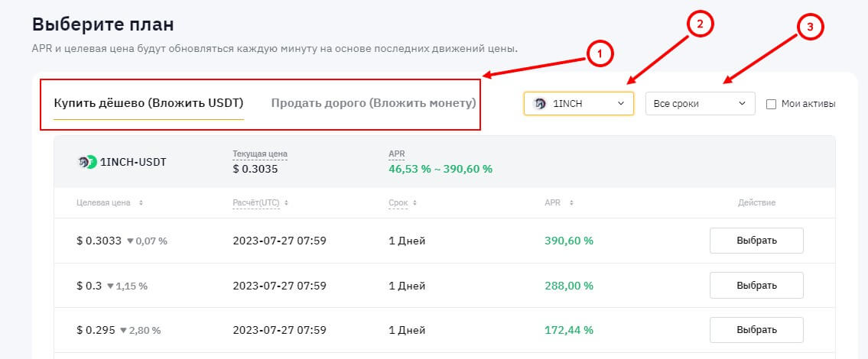Click the 1INCH coin logo in pair header
This screenshot has width=868, height=359.
87,162
